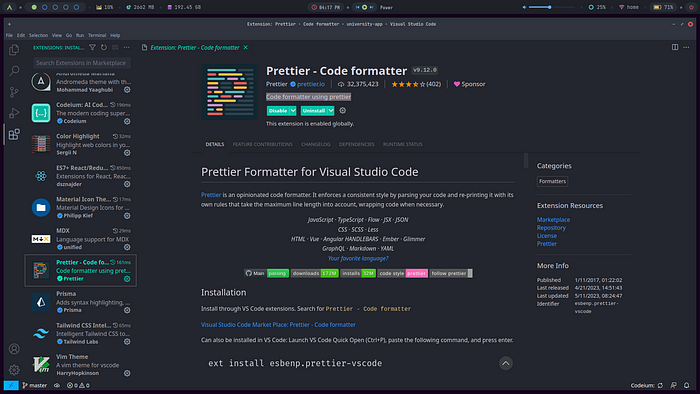
Task: Click the 71% battery indicator in top bar
Action: point(663,7)
